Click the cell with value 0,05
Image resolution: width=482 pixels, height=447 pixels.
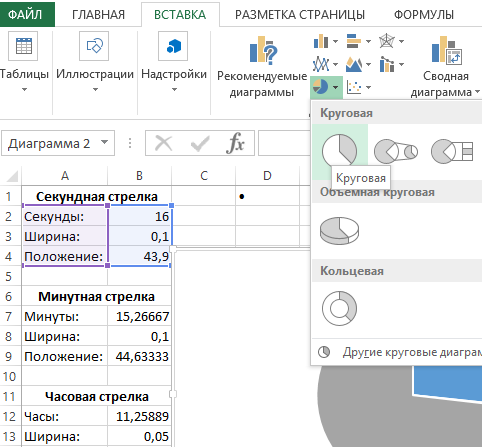[139, 436]
